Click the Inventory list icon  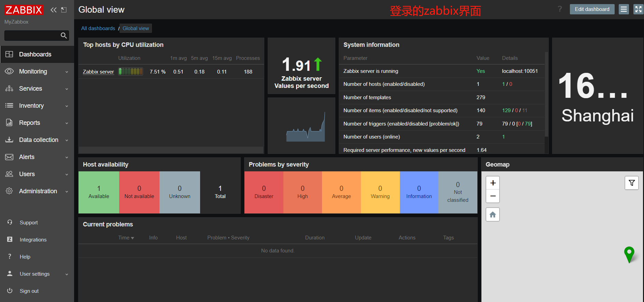click(9, 106)
